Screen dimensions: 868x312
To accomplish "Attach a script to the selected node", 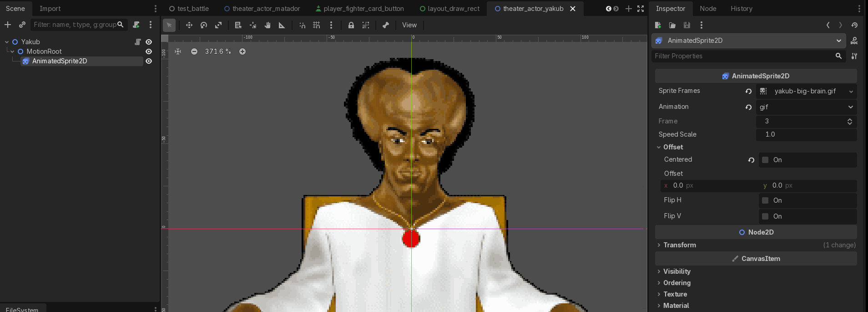I will pyautogui.click(x=136, y=25).
